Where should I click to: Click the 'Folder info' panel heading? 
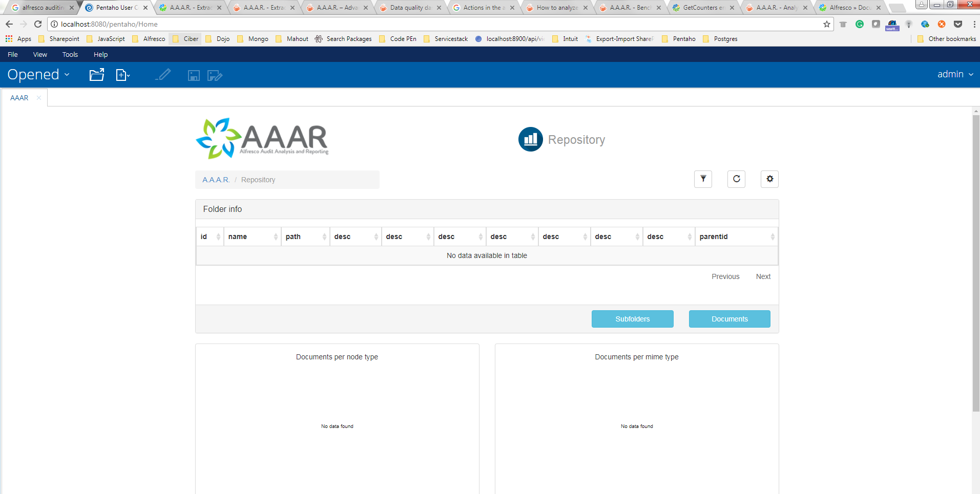click(222, 209)
